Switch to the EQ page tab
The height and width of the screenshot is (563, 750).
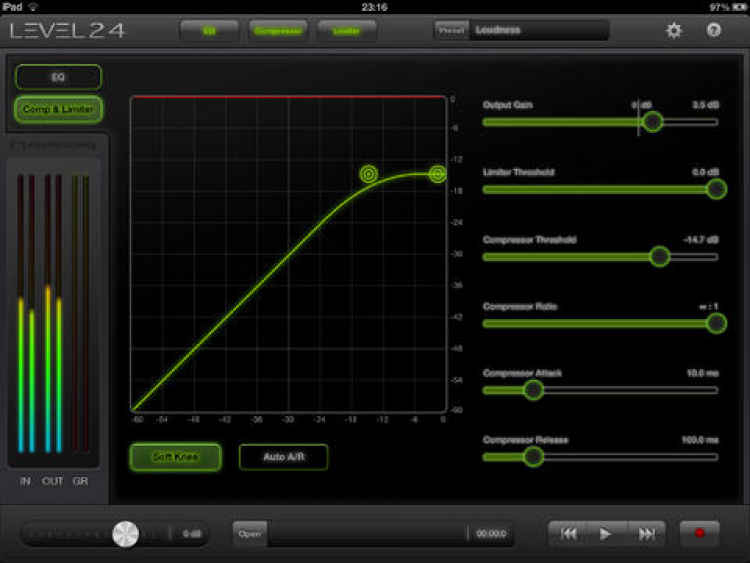tap(58, 77)
